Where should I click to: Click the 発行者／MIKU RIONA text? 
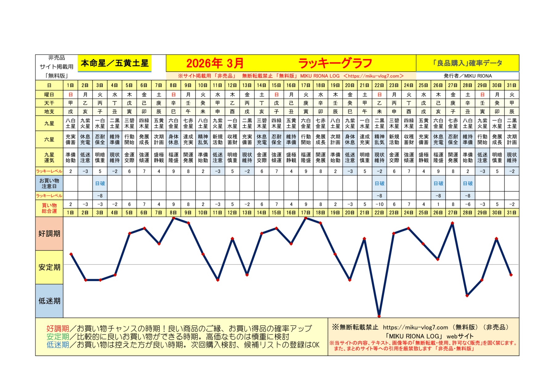pos(467,76)
